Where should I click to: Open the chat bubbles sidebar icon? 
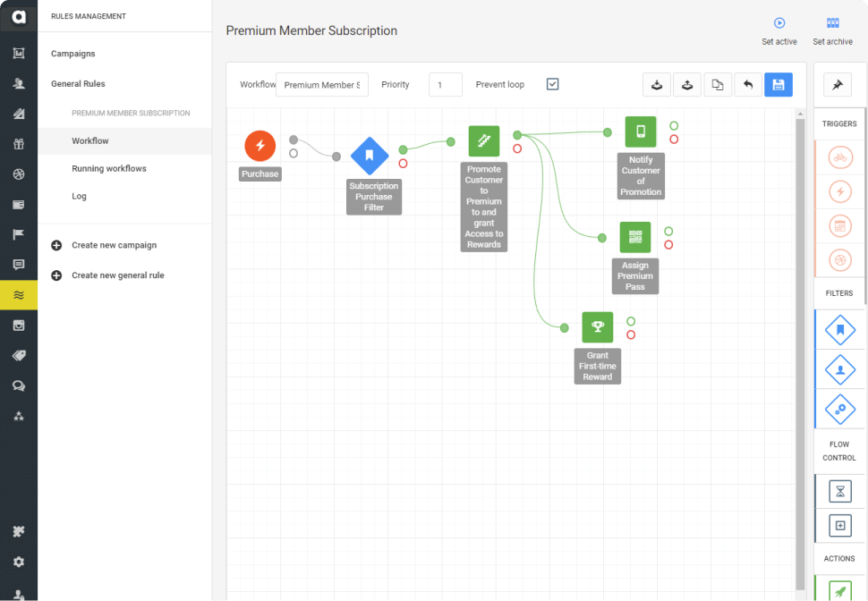tap(19, 385)
